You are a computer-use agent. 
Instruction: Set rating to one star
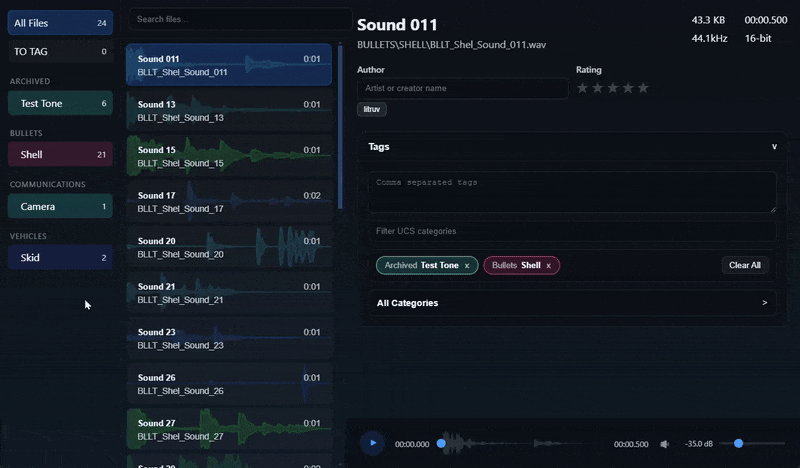[582, 88]
